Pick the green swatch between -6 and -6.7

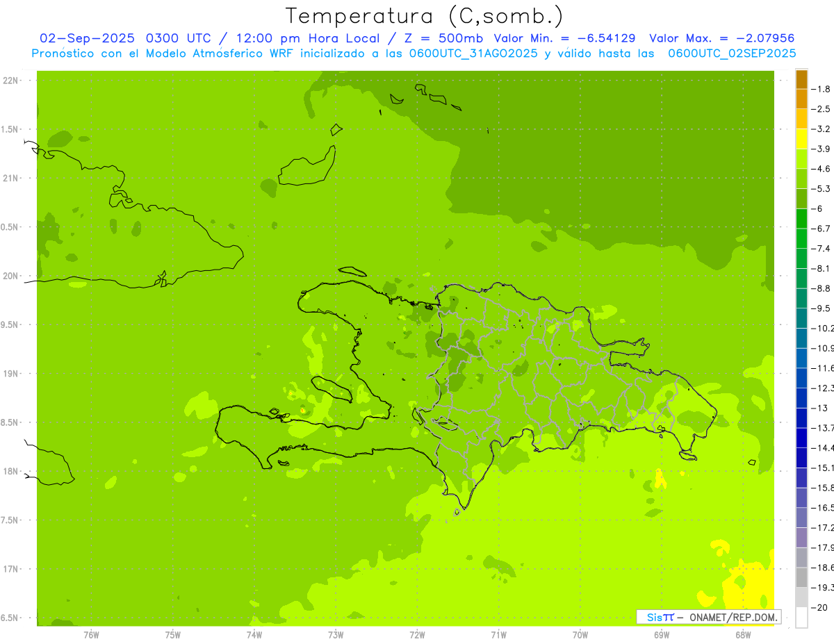(801, 219)
